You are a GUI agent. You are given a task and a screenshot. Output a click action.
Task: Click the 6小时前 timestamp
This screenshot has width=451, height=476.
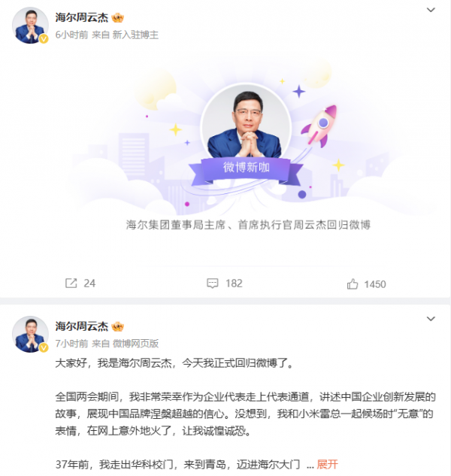(x=71, y=35)
